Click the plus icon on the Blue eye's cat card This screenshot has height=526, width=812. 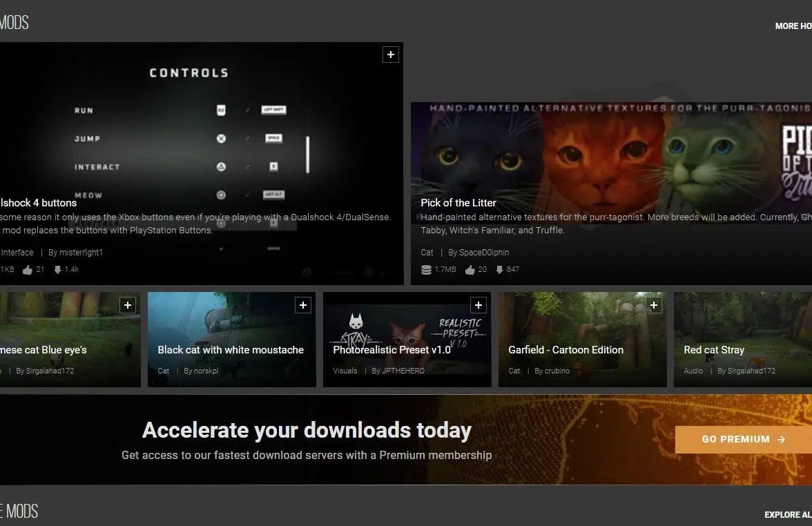127,305
